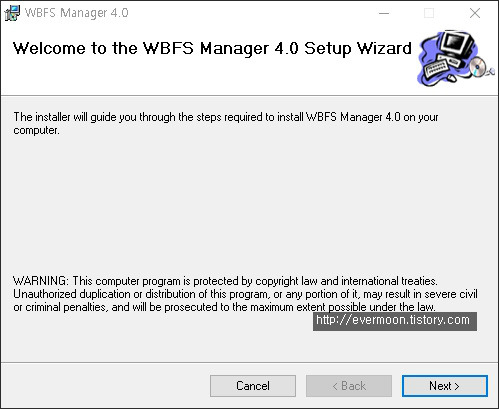Close the setup wizard window

coord(475,13)
